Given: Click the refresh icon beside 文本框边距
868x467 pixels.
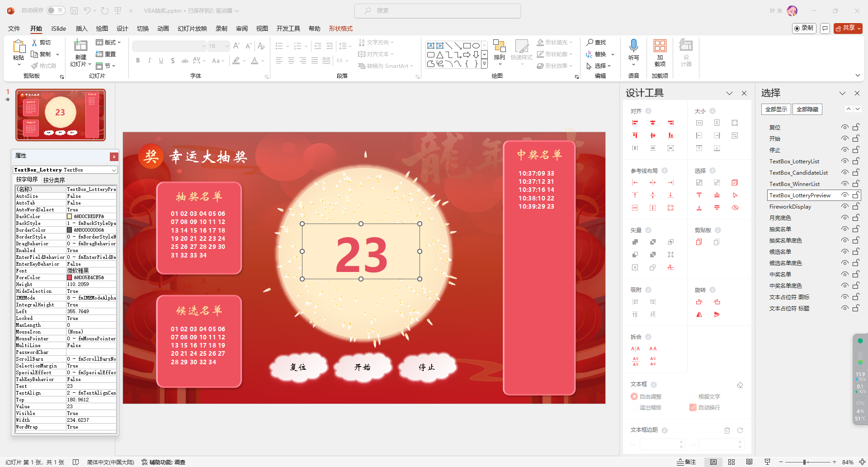Looking at the screenshot, I should tap(740, 430).
